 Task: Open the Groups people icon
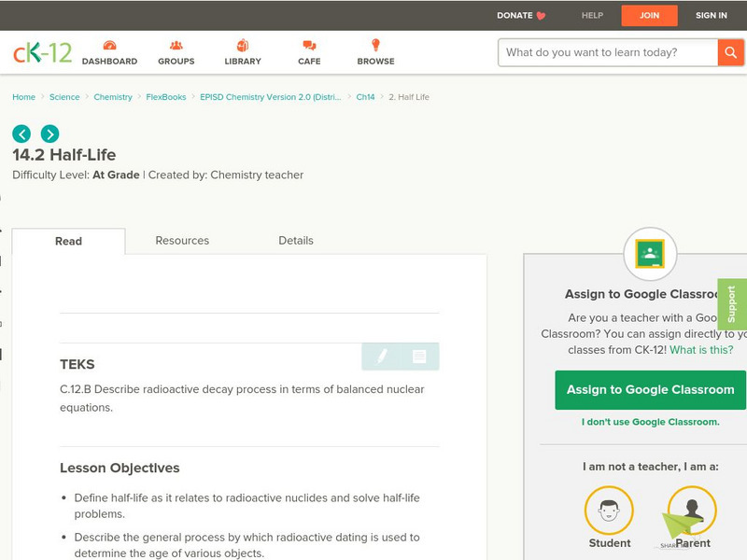(x=176, y=46)
